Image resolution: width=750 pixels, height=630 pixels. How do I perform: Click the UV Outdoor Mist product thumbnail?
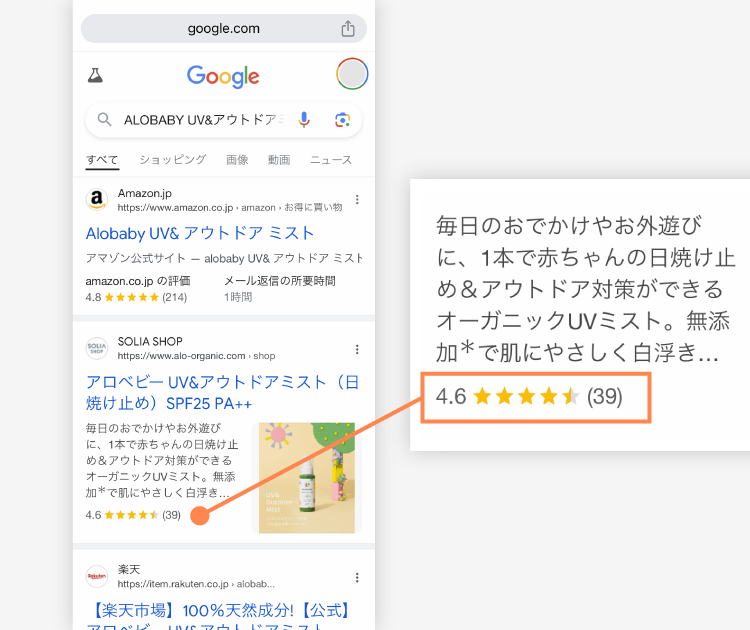pos(307,477)
